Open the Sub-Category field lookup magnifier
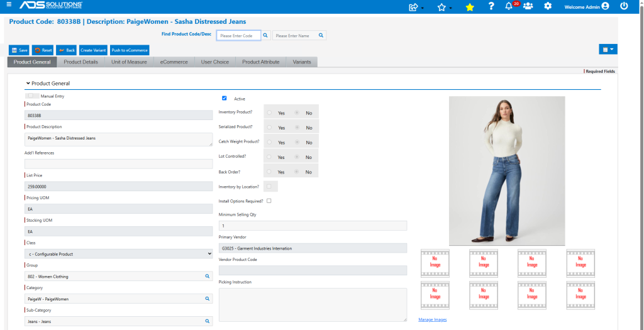Image resolution: width=644 pixels, height=330 pixels. click(x=208, y=321)
